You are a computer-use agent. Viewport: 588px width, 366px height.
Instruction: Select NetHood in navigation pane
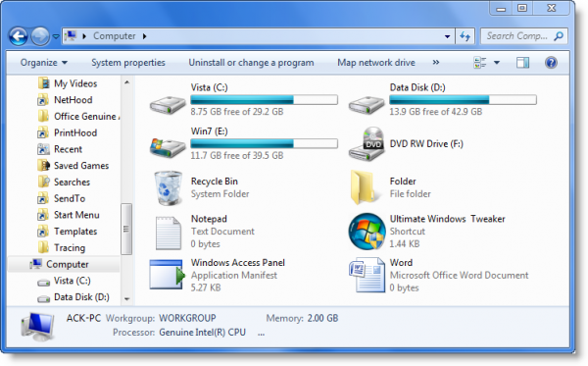point(65,100)
